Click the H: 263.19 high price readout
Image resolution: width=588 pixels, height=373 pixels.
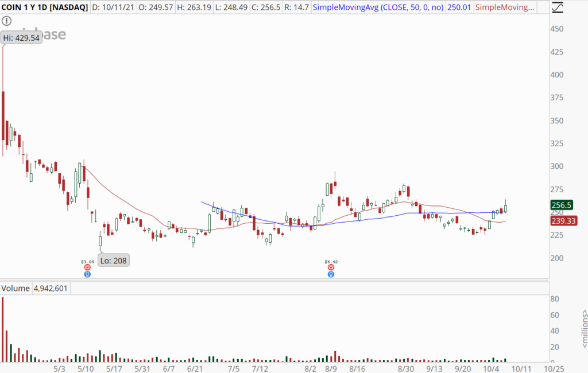pos(194,7)
